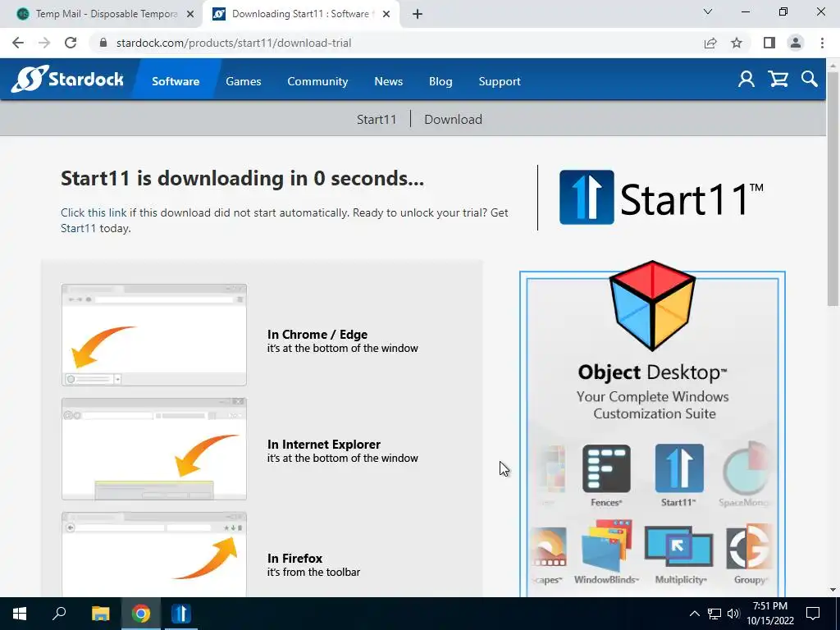The height and width of the screenshot is (630, 840).
Task: Open the Software menu
Action: (x=176, y=81)
